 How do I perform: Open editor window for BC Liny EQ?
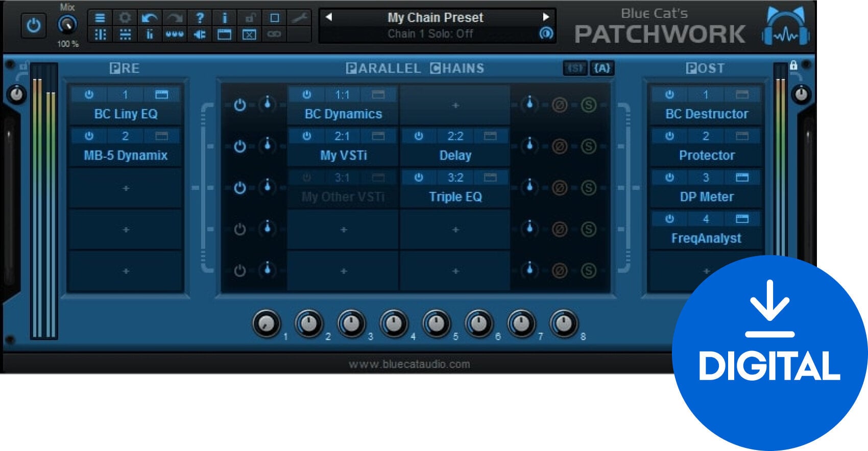161,94
